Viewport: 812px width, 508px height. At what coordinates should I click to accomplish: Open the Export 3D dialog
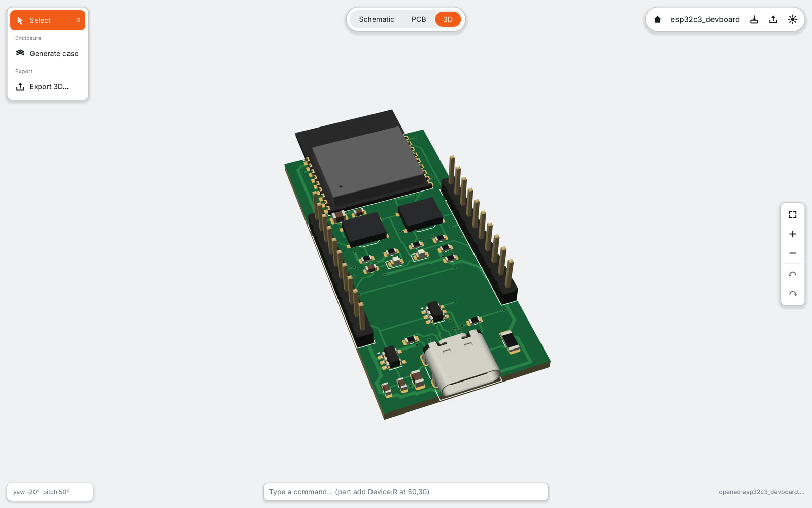48,87
